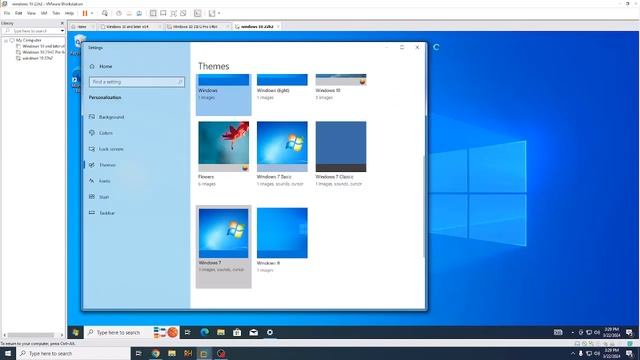Switch VMware to full screen mode
Screen dimensions: 640x360
173,13
